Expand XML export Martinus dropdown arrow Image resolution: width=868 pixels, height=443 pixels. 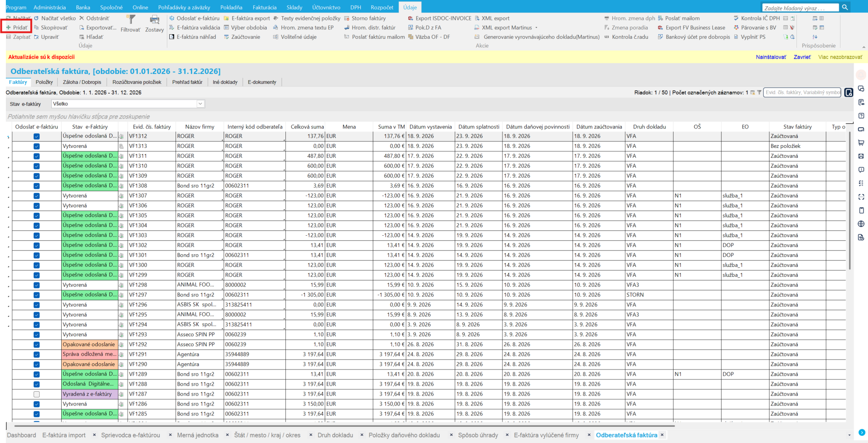click(x=536, y=28)
